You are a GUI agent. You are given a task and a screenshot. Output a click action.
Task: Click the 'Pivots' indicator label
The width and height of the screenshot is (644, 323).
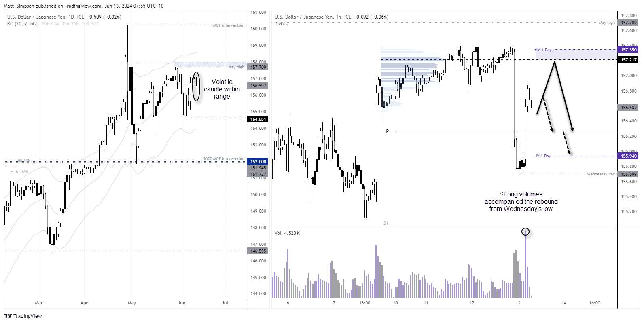[281, 24]
